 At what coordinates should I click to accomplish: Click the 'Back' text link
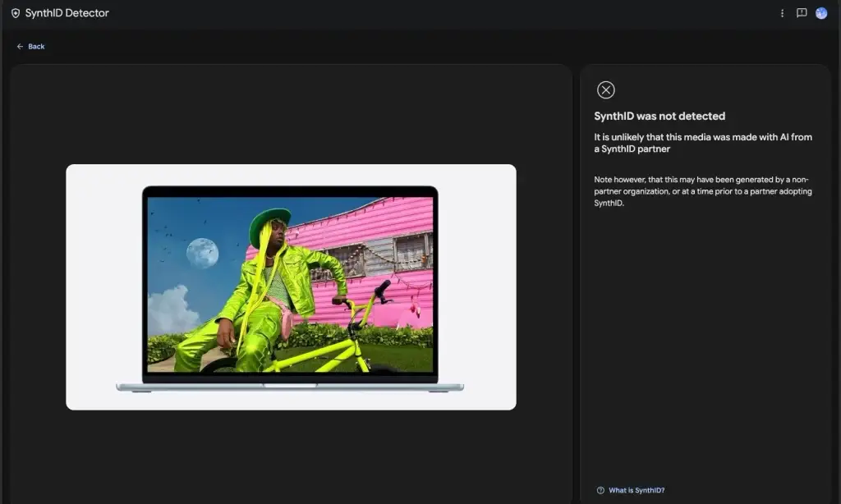tap(36, 47)
